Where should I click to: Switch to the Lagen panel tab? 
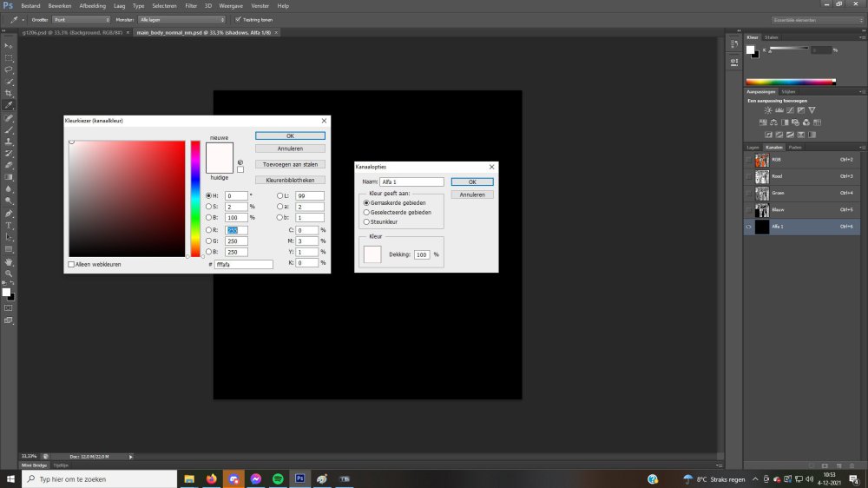point(753,147)
